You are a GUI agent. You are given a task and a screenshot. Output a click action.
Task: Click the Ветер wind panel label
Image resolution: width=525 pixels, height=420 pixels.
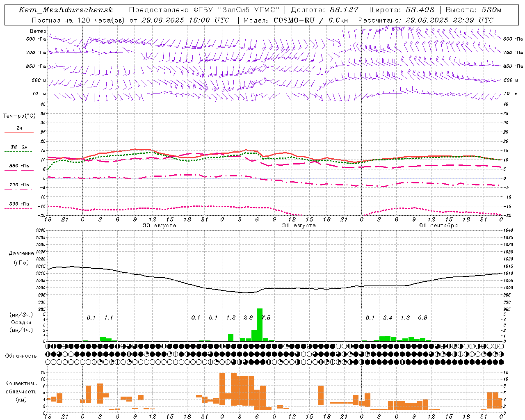(x=38, y=31)
